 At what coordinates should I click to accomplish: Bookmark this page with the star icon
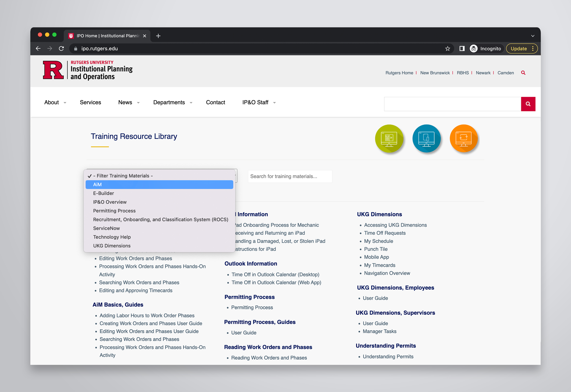coord(447,49)
